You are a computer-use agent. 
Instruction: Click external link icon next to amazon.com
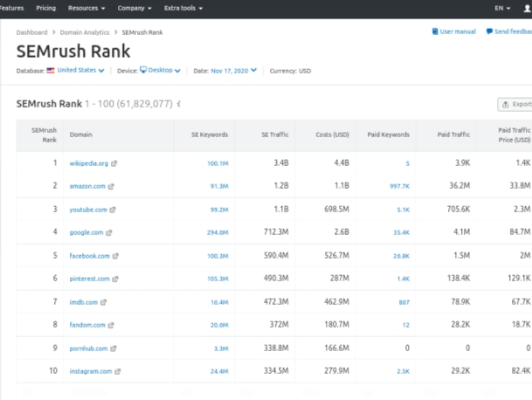(112, 186)
